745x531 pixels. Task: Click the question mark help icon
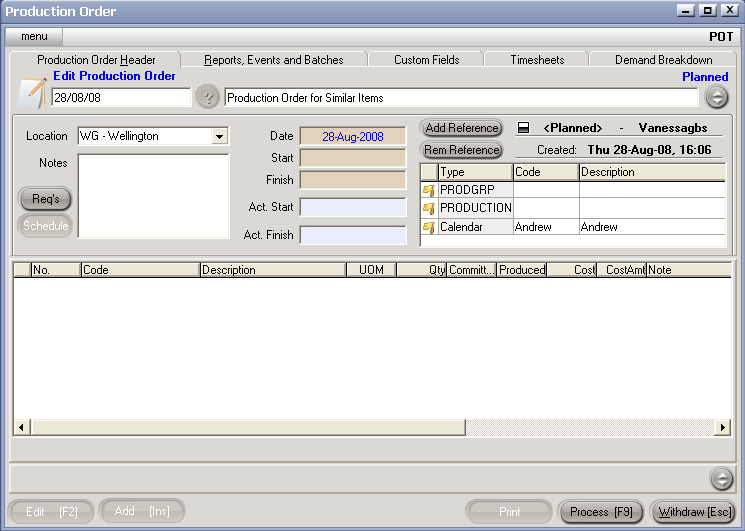point(208,97)
